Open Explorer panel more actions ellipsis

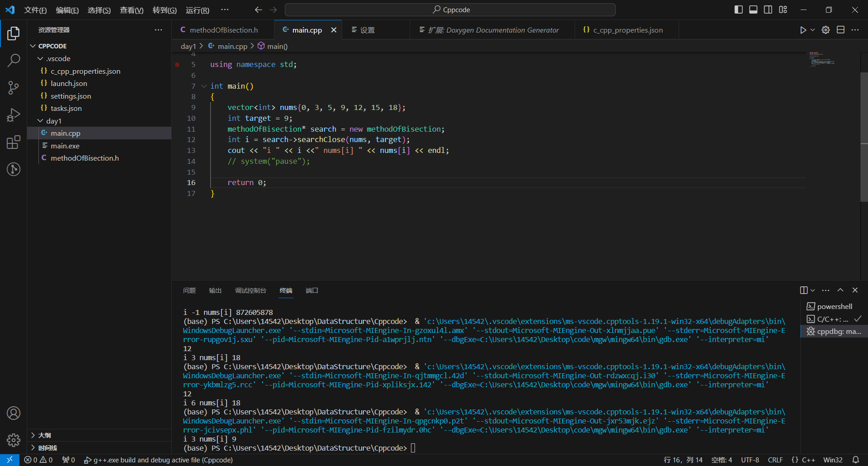(158, 30)
